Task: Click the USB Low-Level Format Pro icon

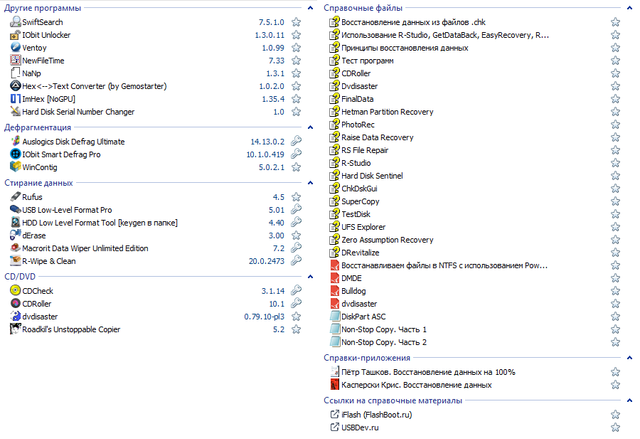Action: 15,209
